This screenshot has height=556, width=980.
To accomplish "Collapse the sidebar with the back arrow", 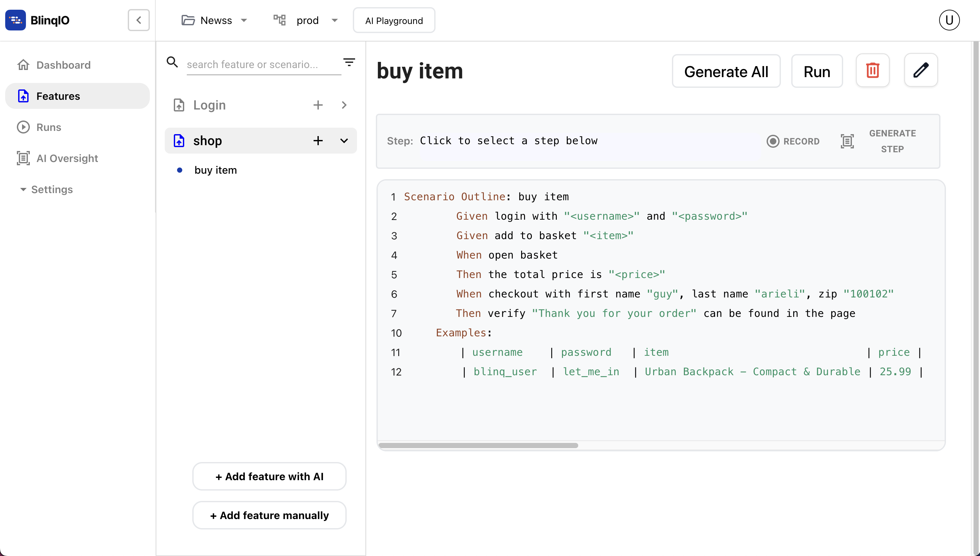I will [139, 20].
